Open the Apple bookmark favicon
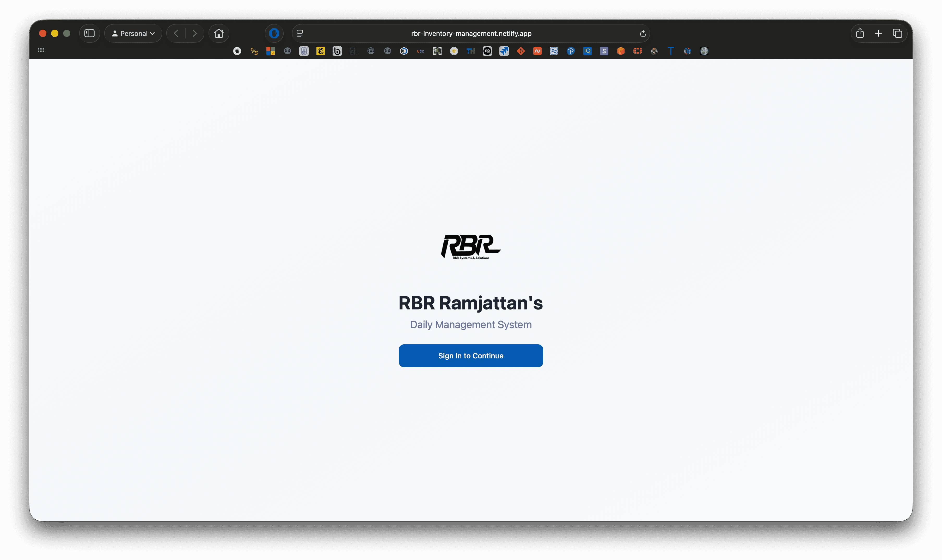The width and height of the screenshot is (942, 560). pyautogui.click(x=237, y=51)
